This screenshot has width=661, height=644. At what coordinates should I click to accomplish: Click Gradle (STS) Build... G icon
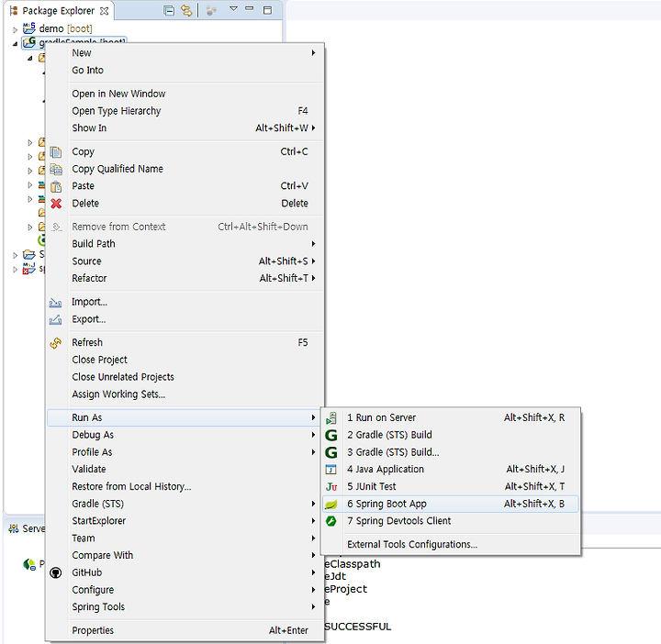(x=331, y=452)
